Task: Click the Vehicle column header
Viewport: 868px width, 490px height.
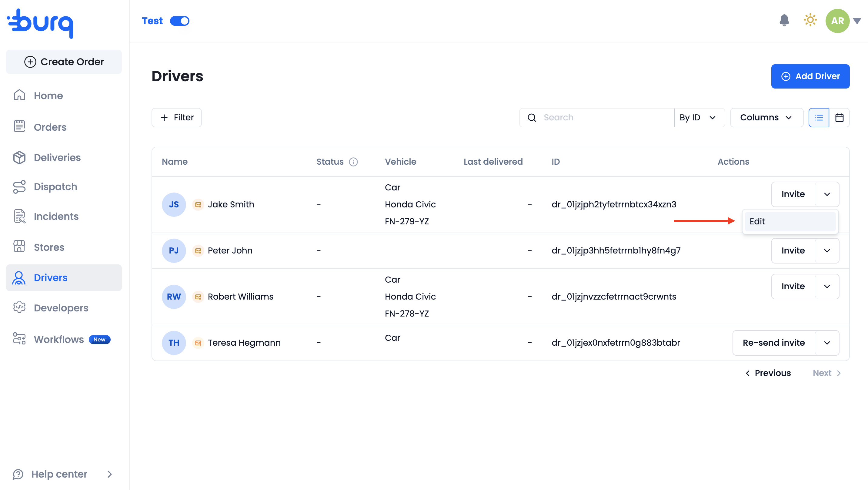Action: pos(400,162)
